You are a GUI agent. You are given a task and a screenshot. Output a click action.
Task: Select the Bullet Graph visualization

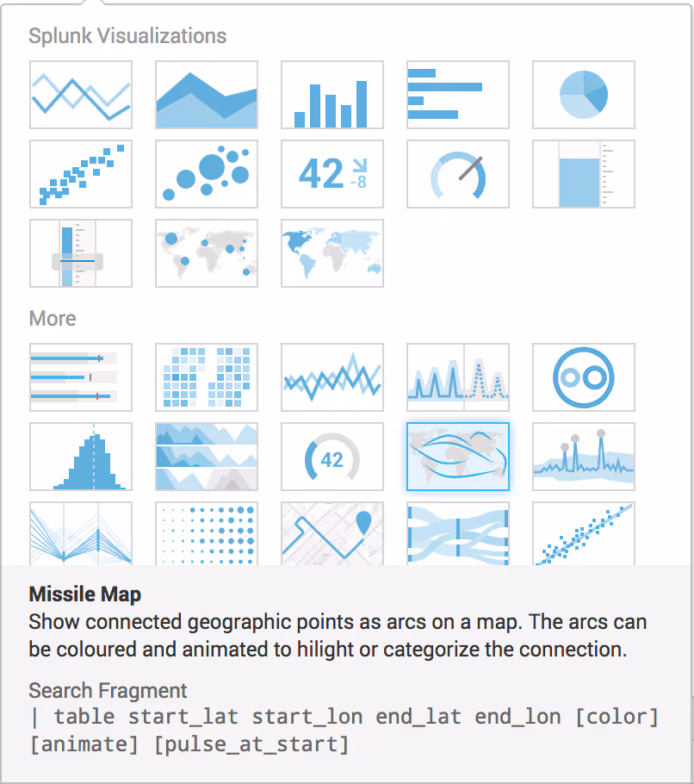[x=81, y=377]
